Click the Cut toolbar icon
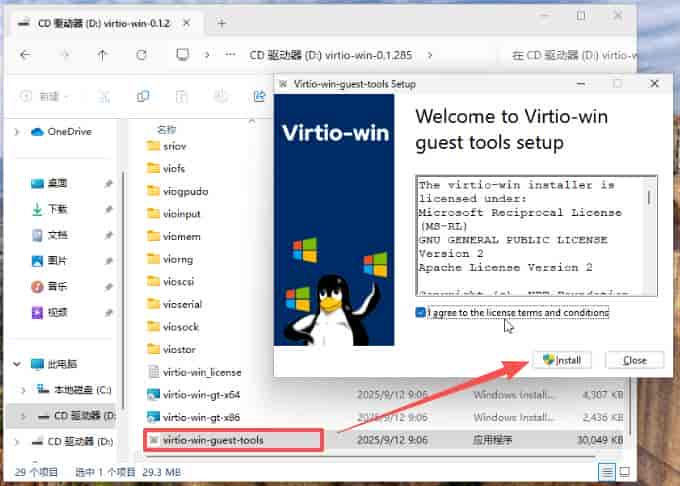Viewport: 680px width, 486px height. tap(104, 96)
